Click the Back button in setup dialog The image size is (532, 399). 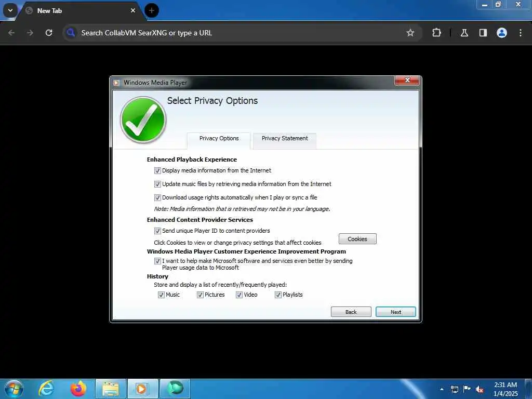(351, 312)
